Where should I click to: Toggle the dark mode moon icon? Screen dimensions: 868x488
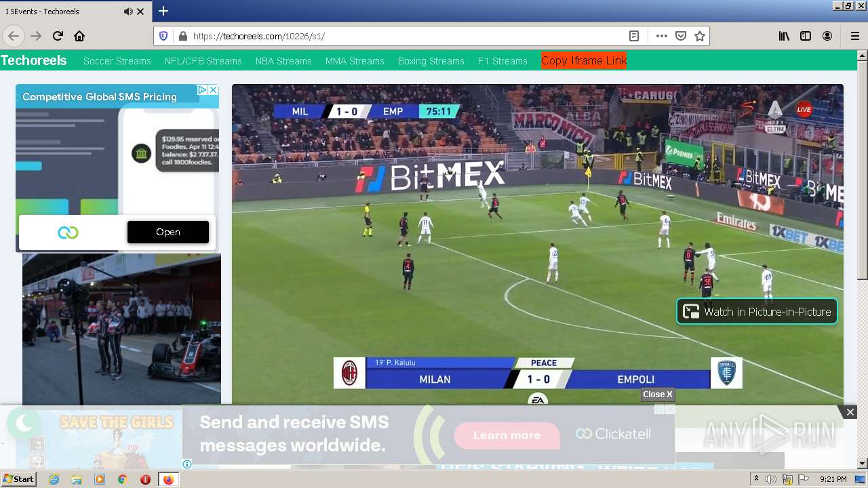click(x=24, y=424)
